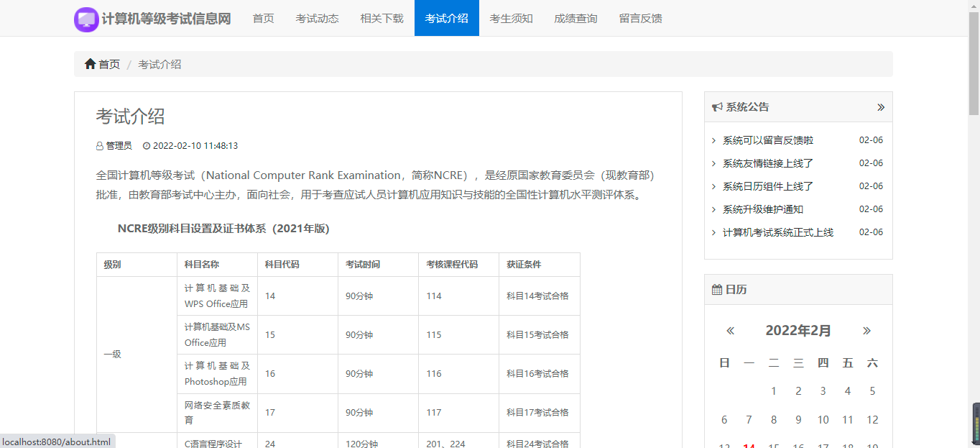
Task: Click the purple monitor site logo icon
Action: tap(86, 19)
